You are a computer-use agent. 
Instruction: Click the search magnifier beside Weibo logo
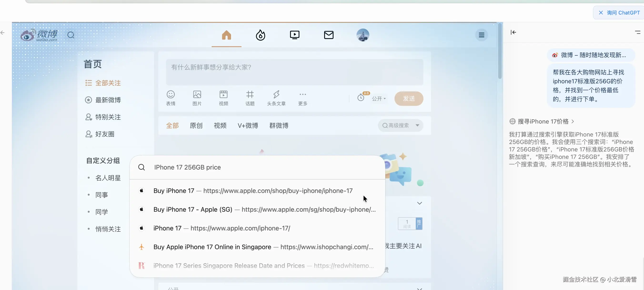71,35
